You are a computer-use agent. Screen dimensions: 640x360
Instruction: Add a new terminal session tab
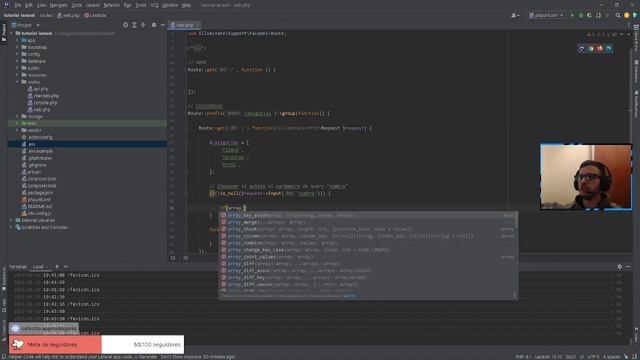pyautogui.click(x=57, y=267)
